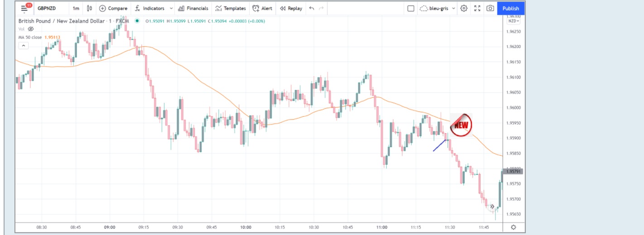Toggle Vol indicator visibility eye

click(x=31, y=29)
